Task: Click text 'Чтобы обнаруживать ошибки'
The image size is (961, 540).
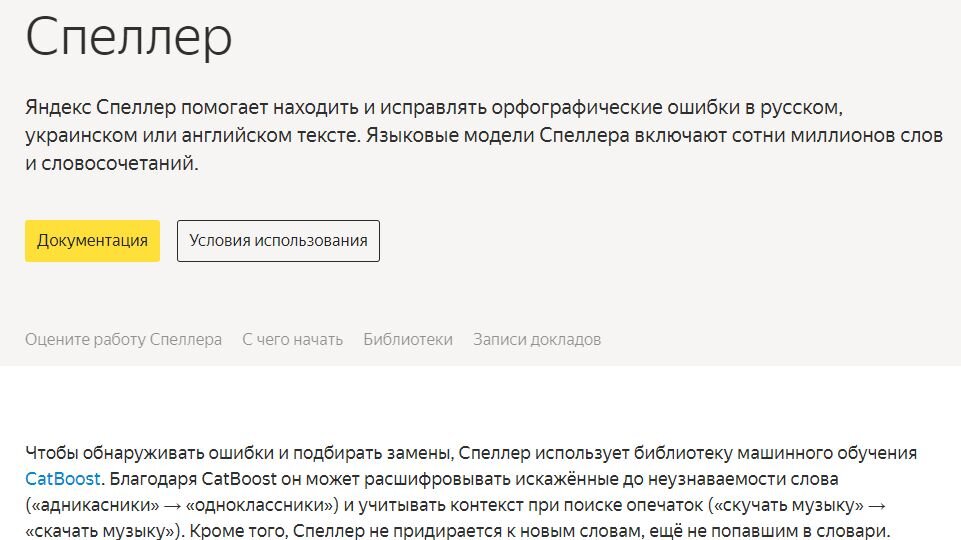Action: click(150, 454)
